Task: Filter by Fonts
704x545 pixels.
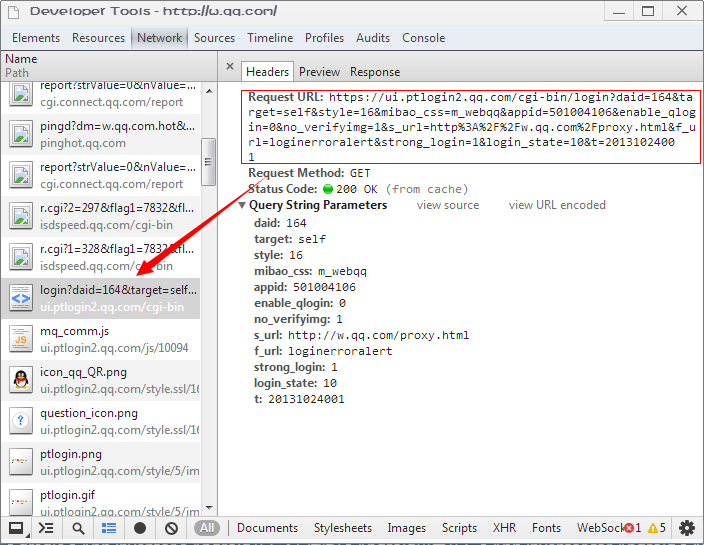Action: tap(546, 528)
